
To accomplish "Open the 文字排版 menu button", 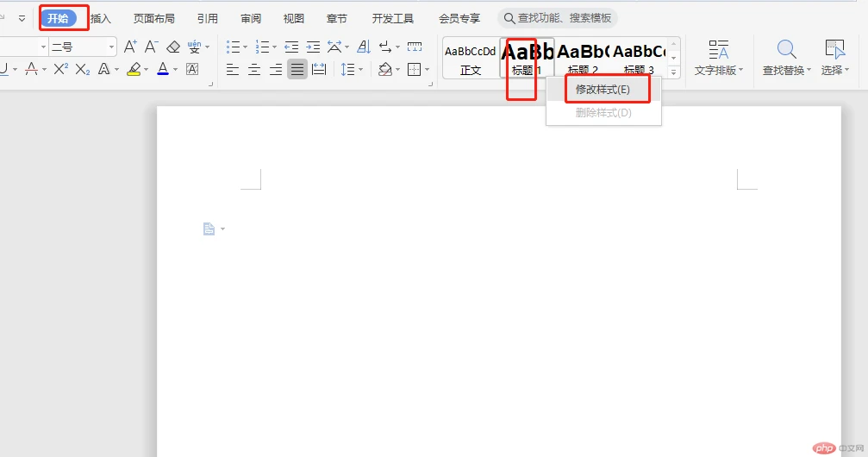I will click(718, 57).
